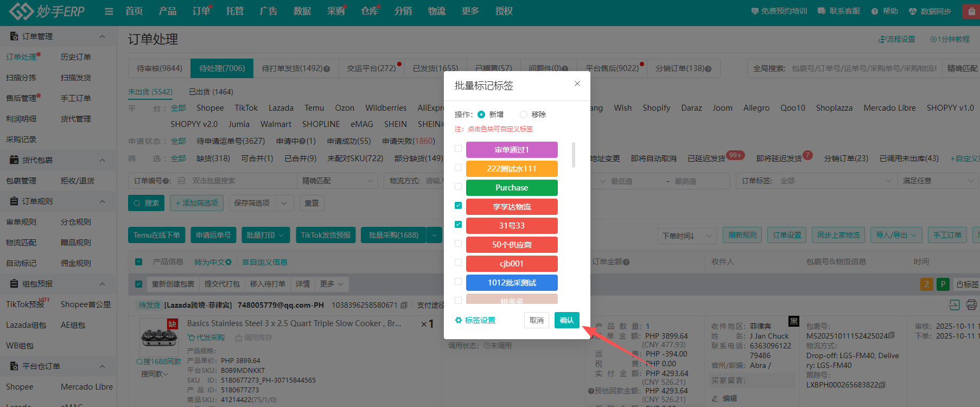Toggle the select-all checkbox beside 产品信息

coord(139,262)
